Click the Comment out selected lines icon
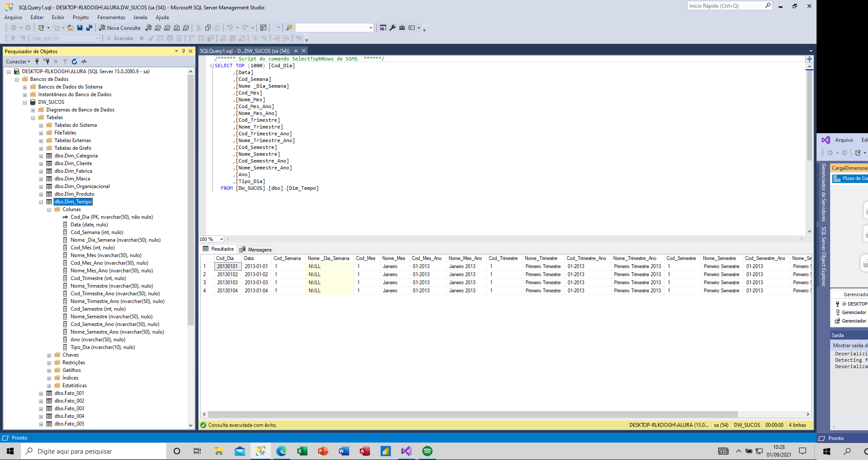Viewport: 868px width, 460px height. click(x=255, y=38)
